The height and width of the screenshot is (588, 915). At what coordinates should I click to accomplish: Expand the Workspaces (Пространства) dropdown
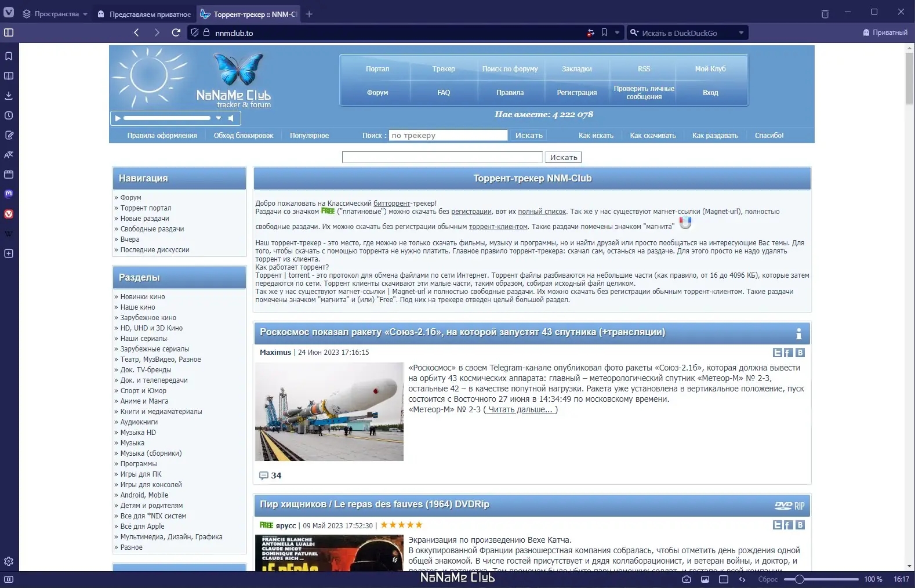[55, 14]
